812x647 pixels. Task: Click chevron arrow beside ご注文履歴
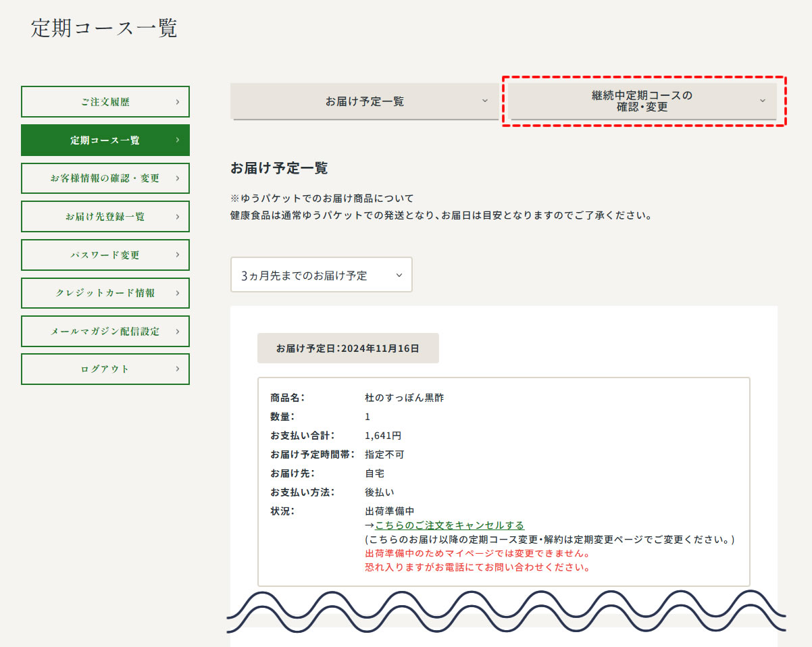(x=177, y=102)
